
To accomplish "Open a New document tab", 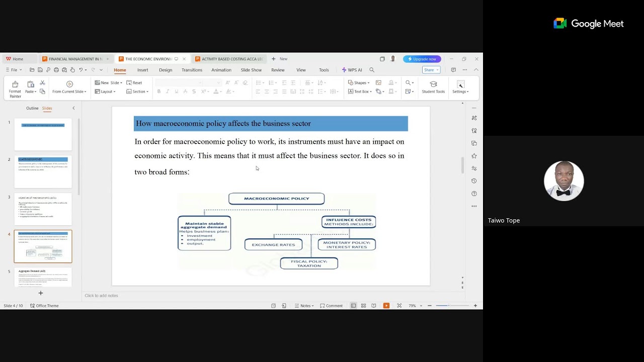I will click(279, 59).
